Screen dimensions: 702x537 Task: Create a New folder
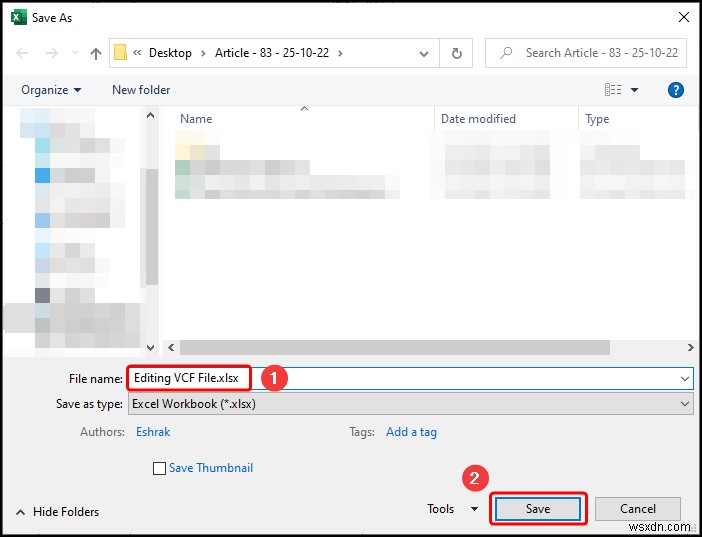(x=141, y=90)
